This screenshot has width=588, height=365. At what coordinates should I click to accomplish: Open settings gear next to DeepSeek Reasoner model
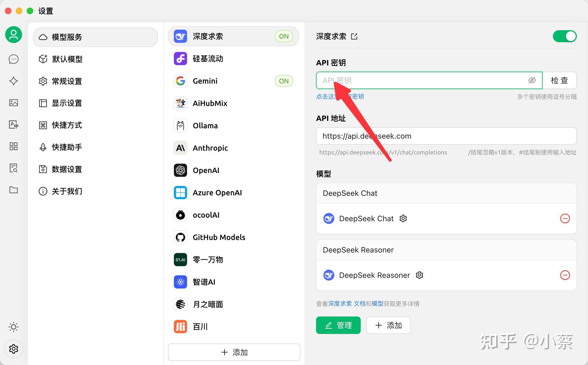(x=419, y=275)
